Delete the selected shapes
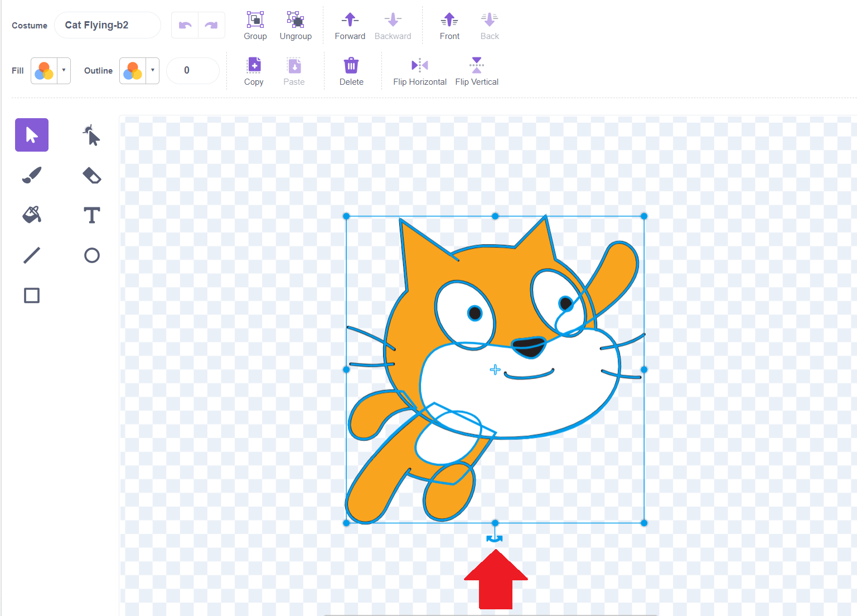The height and width of the screenshot is (616, 857). [351, 71]
